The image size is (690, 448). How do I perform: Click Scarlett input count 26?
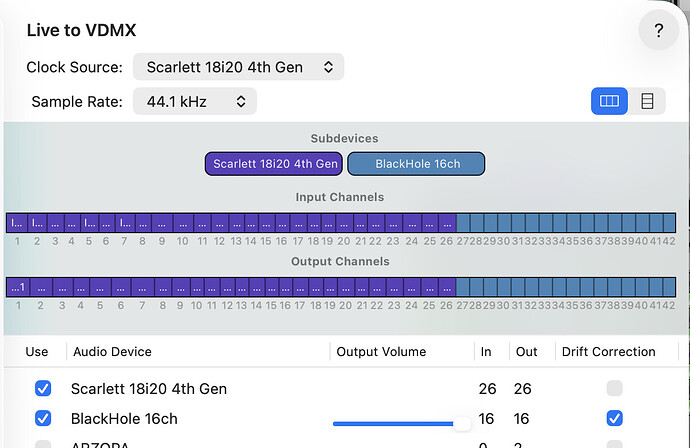click(487, 389)
